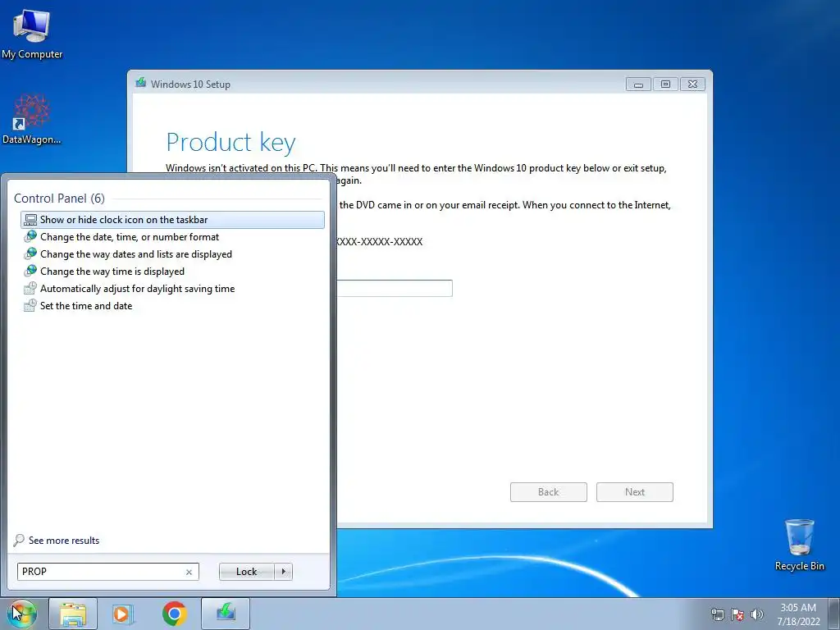
Task: Click the Next button in Windows 10 Setup
Action: [635, 492]
